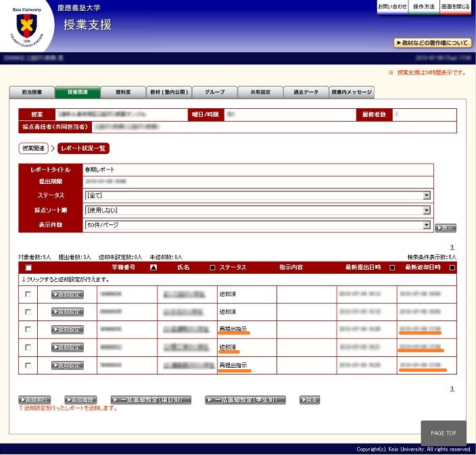Switch to the 資料室 tab
The image size is (476, 455).
pyautogui.click(x=123, y=92)
